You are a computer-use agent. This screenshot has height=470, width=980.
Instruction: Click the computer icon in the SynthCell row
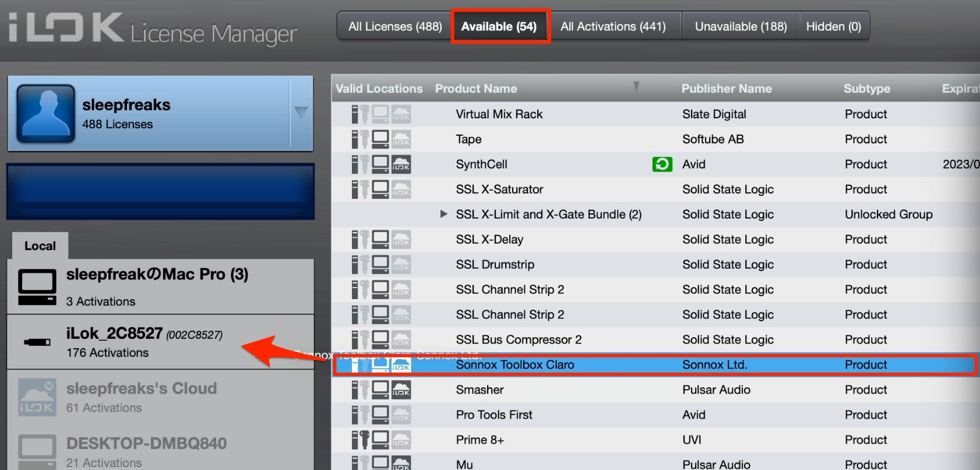coord(380,164)
